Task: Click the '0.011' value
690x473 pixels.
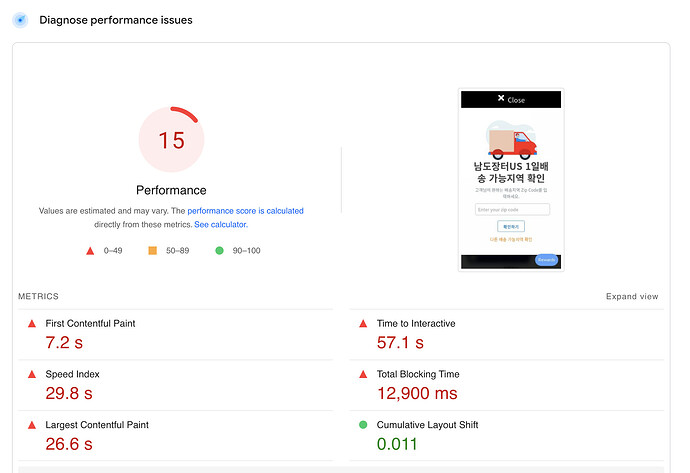Action: [397, 444]
